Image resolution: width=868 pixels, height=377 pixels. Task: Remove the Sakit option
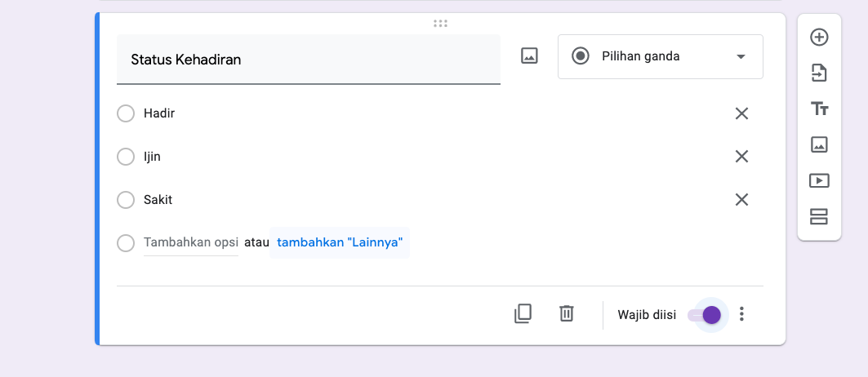(x=741, y=200)
